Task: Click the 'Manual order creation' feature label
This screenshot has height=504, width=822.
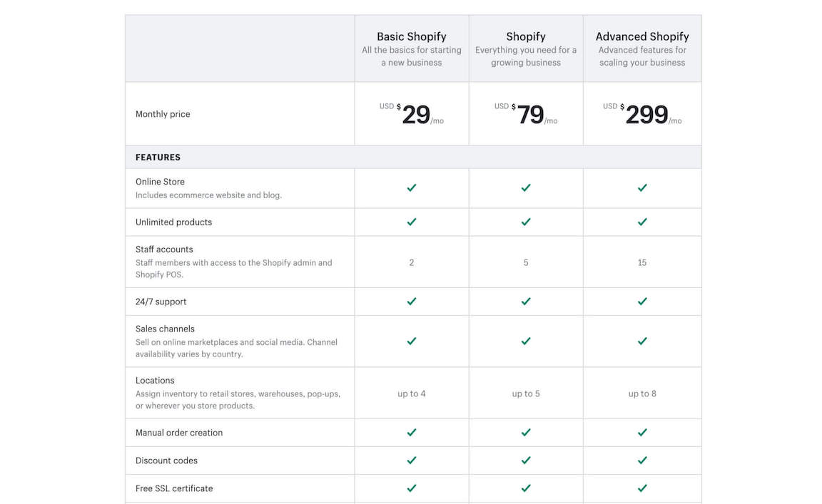Action: pyautogui.click(x=179, y=433)
